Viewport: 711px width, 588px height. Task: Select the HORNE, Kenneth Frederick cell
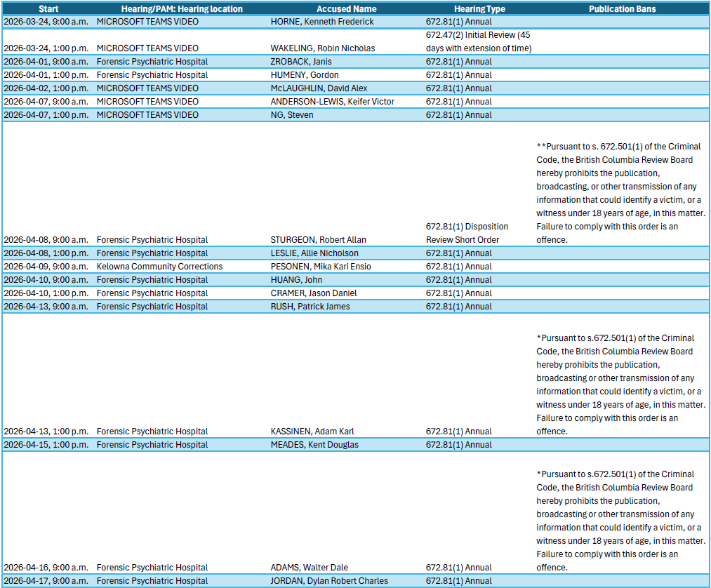(321, 22)
